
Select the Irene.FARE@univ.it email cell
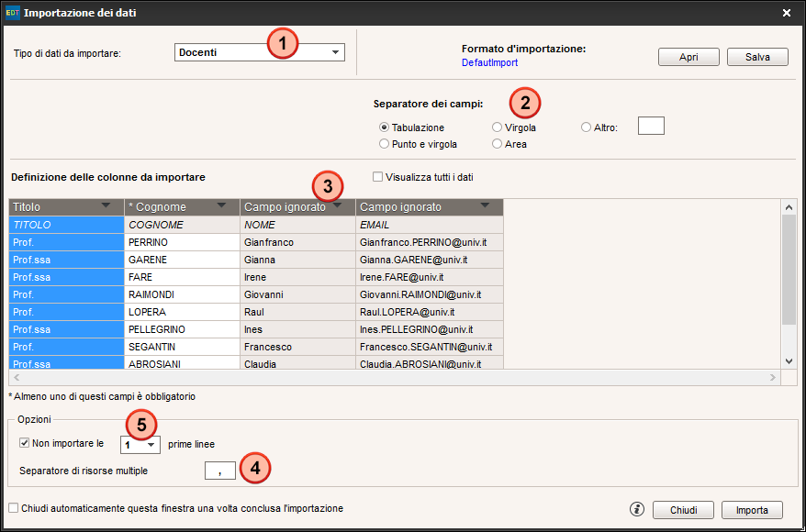coord(430,277)
